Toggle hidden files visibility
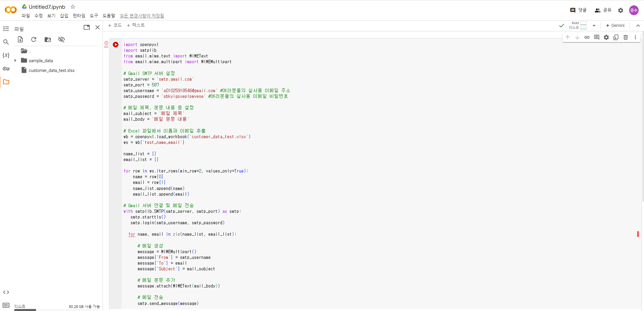The width and height of the screenshot is (644, 311). tap(61, 40)
